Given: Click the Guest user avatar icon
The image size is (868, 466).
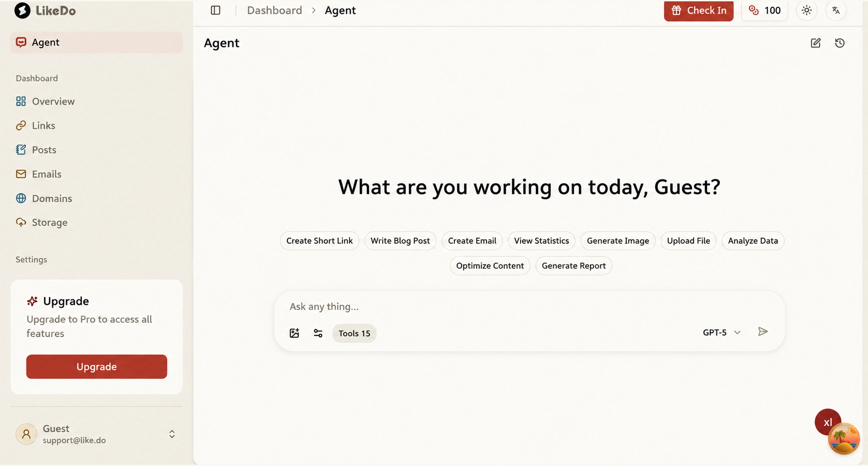Looking at the screenshot, I should point(26,434).
